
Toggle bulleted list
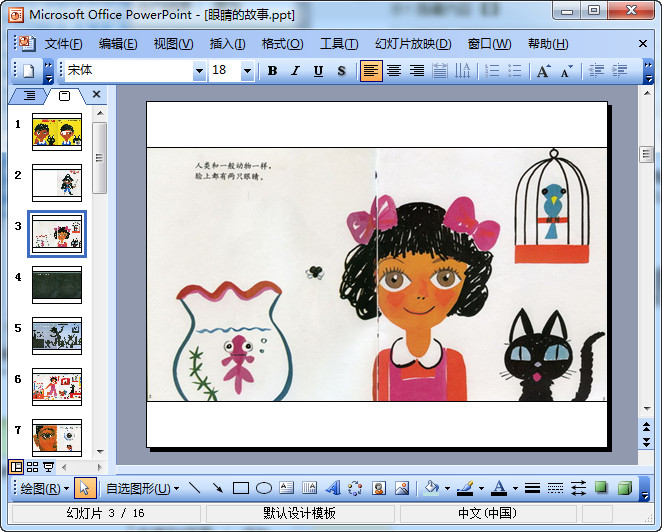(515, 71)
